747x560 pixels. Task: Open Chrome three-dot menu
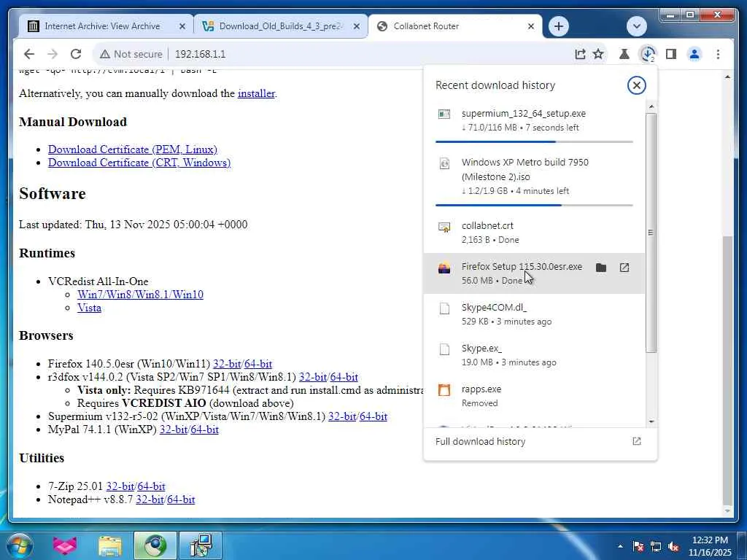click(x=718, y=54)
